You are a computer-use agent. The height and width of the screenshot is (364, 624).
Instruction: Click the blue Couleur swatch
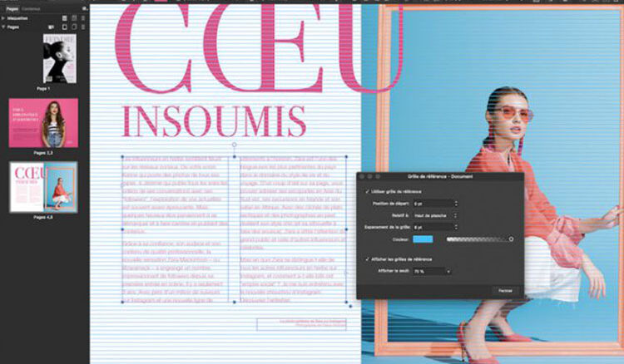pos(422,239)
